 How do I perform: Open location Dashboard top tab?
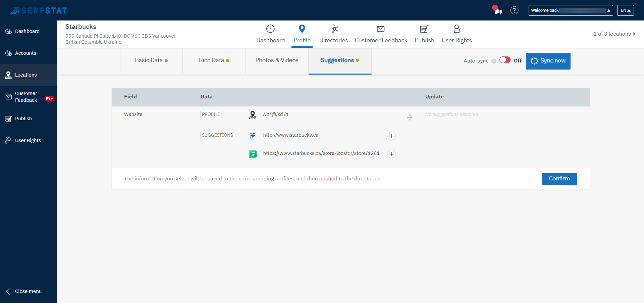[x=270, y=34]
